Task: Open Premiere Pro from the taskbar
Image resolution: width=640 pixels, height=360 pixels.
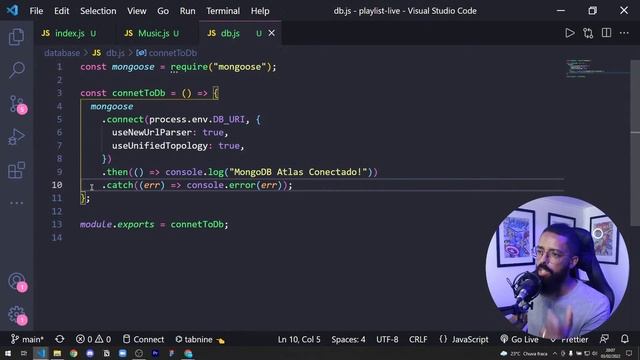Action: pyautogui.click(x=155, y=353)
